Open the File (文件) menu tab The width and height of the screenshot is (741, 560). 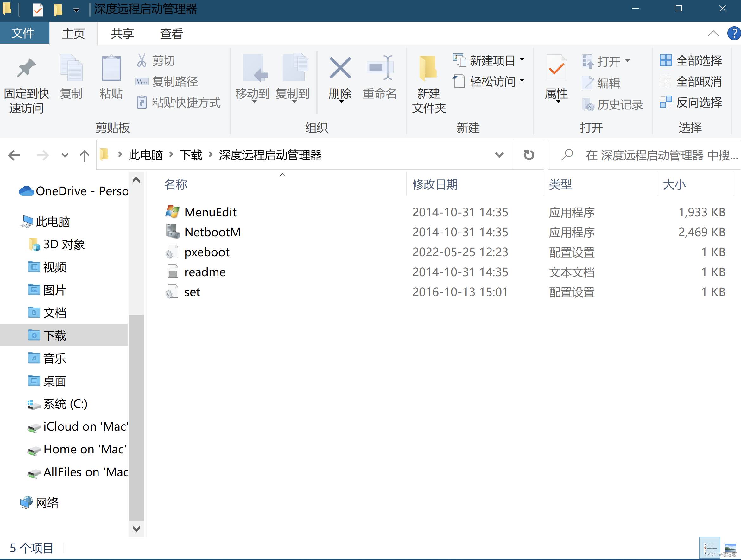23,33
